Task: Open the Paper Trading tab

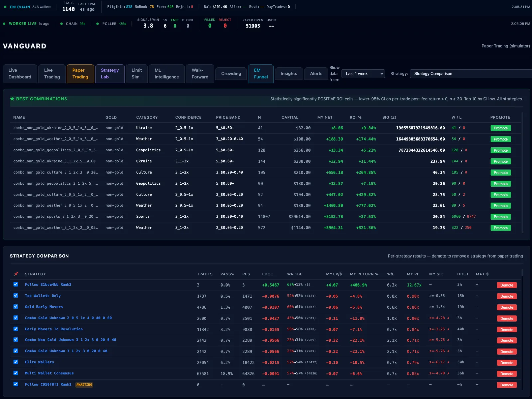Action: [80, 74]
